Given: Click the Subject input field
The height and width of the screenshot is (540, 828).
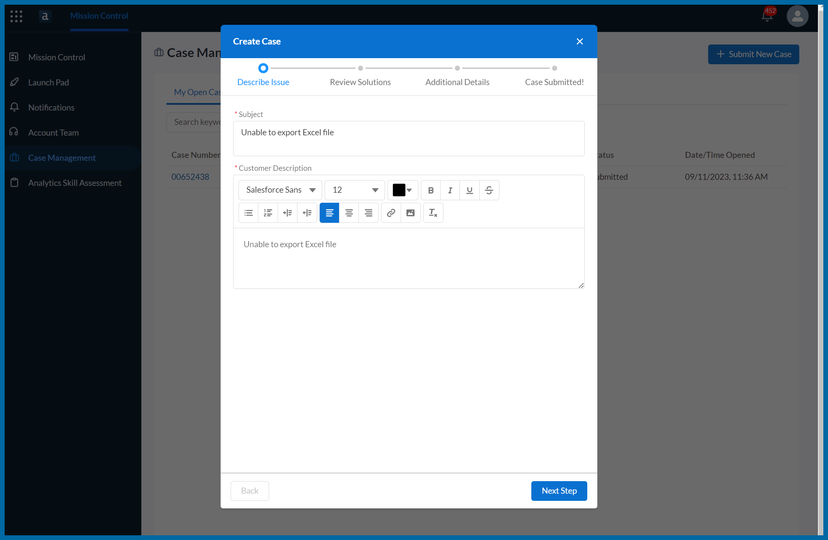Looking at the screenshot, I should [x=409, y=138].
